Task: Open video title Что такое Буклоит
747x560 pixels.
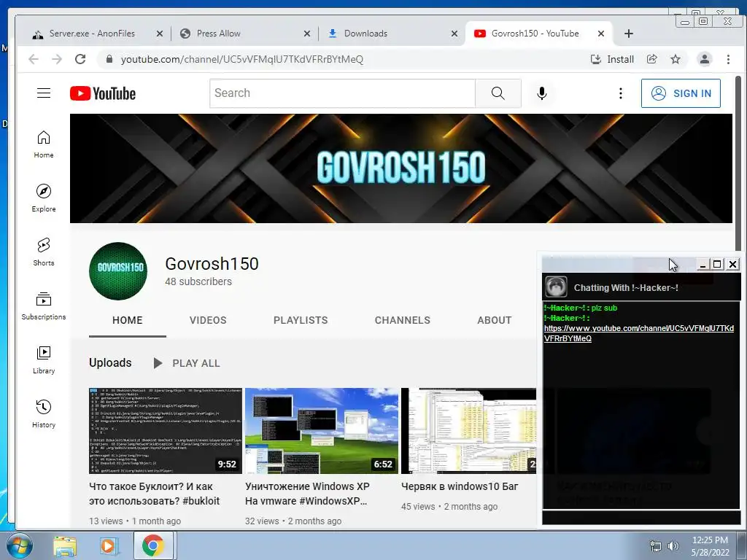Action: coord(155,494)
